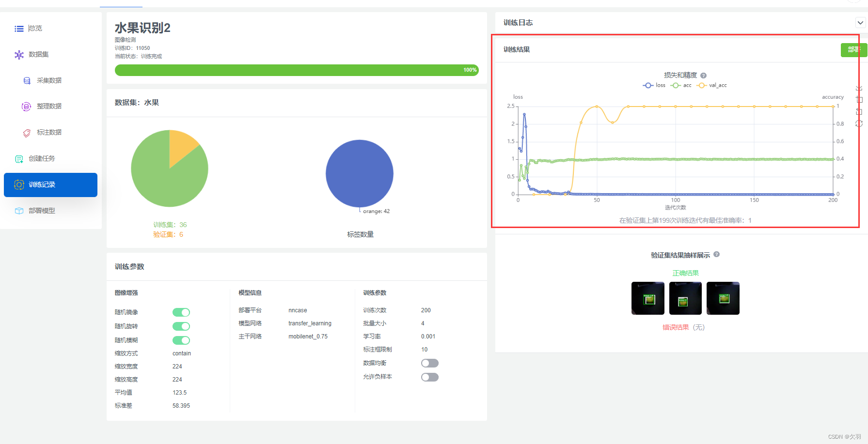Click the best-accuracy summary text below chart
Screen dimensions: 868x444
click(x=685, y=220)
